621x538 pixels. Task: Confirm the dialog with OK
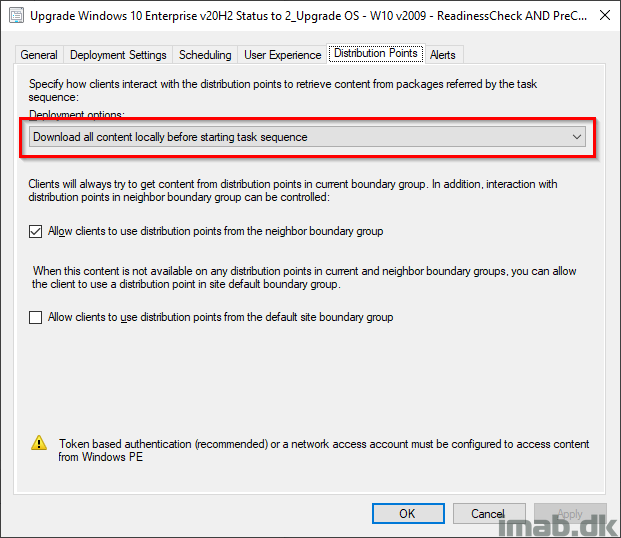point(408,513)
